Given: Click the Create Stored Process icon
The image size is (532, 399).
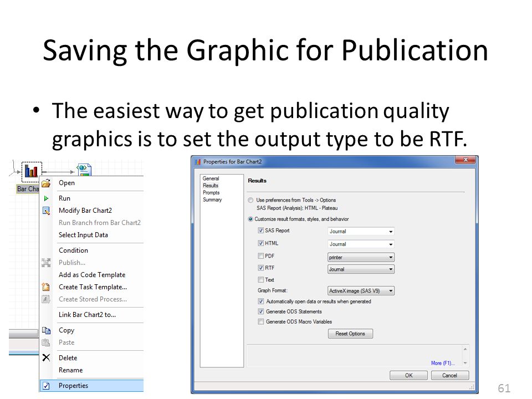Looking at the screenshot, I should click(46, 299).
